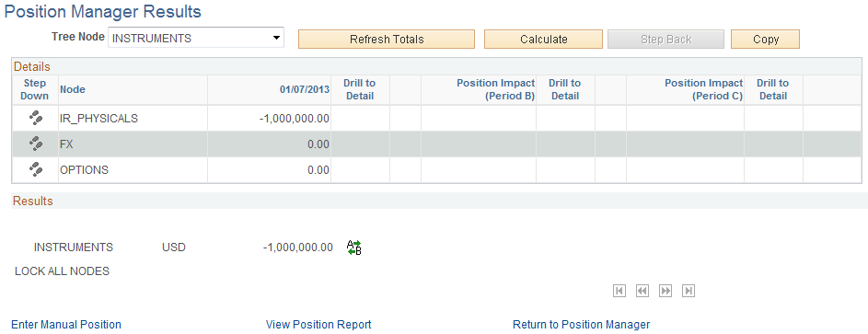Click the 01/07/2013 column header

[305, 89]
